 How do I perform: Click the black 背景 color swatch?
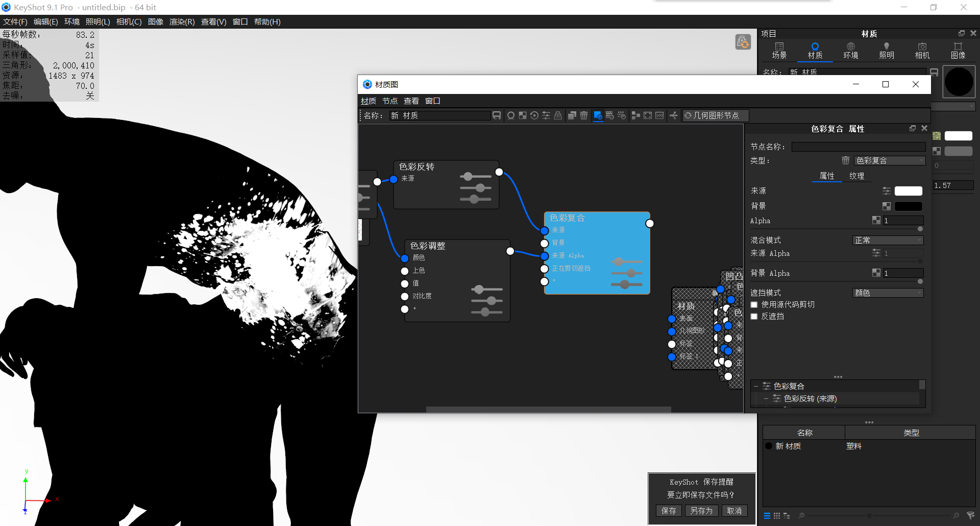coord(908,206)
